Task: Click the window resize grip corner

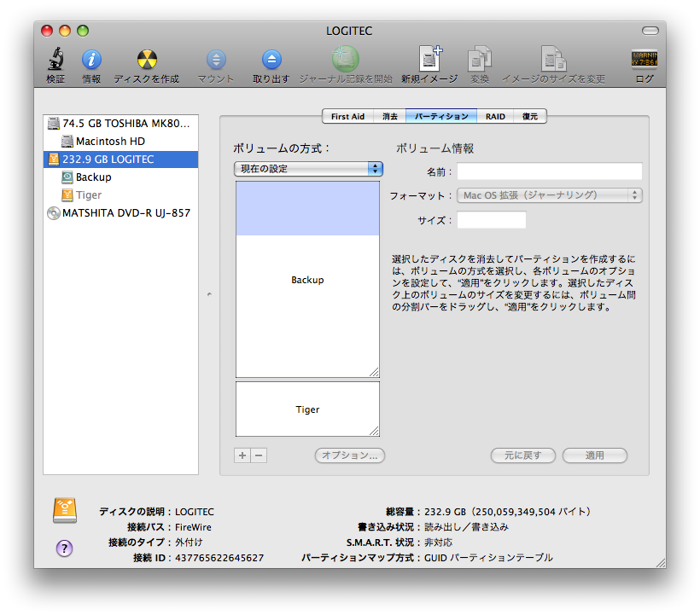Action: click(660, 563)
